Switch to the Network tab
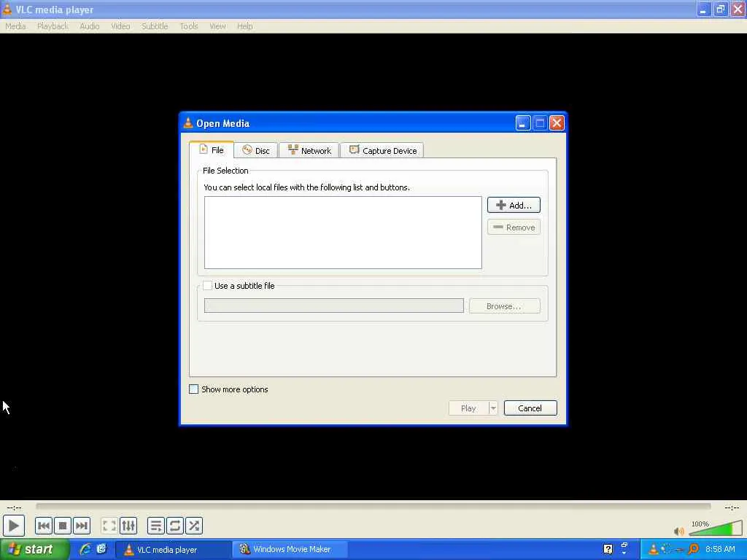 click(309, 150)
